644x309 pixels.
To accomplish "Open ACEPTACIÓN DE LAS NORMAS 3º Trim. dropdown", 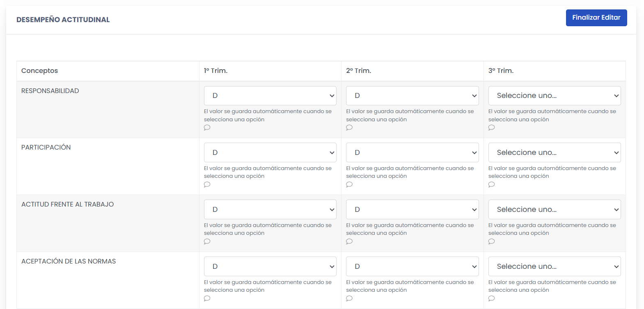I will click(x=555, y=266).
